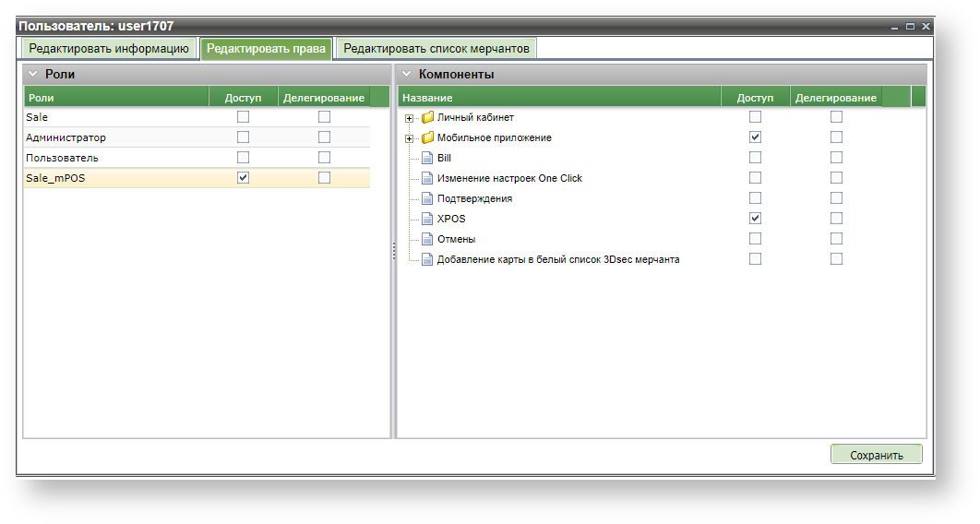Click the Подтверждения document icon
Viewport: 980px width, 524px height.
coord(427,199)
